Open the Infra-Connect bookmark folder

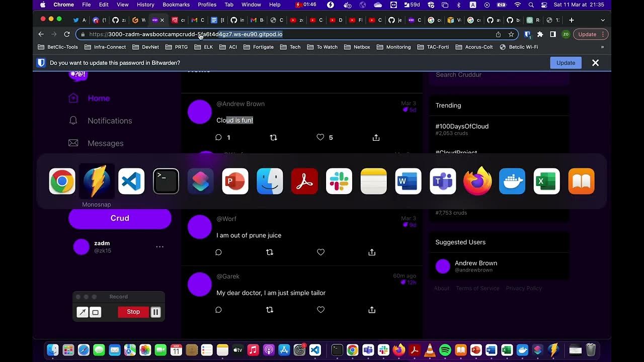coord(106,47)
